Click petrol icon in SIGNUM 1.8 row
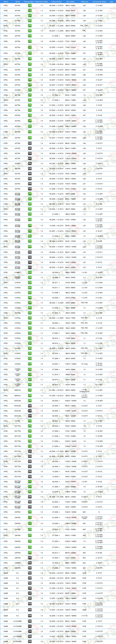The image size is (116, 644). 30,401
